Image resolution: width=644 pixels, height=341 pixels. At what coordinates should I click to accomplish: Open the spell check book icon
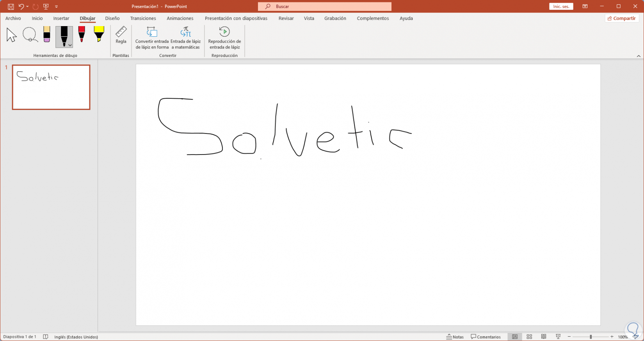tap(46, 337)
